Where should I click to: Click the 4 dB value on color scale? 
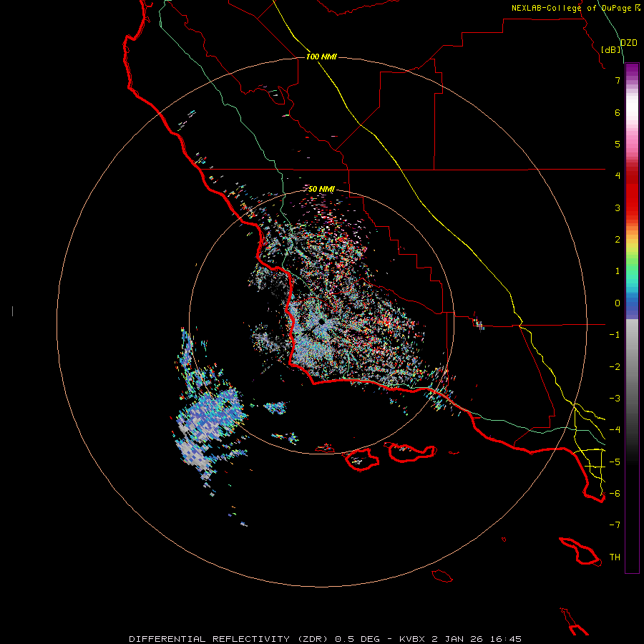(x=618, y=176)
